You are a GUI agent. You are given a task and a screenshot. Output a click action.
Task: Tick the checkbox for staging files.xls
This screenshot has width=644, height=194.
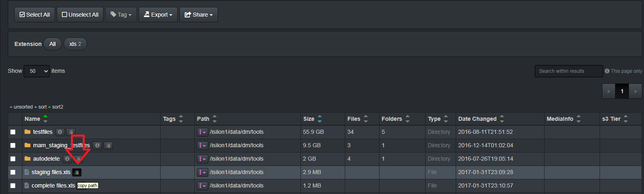[x=13, y=172]
